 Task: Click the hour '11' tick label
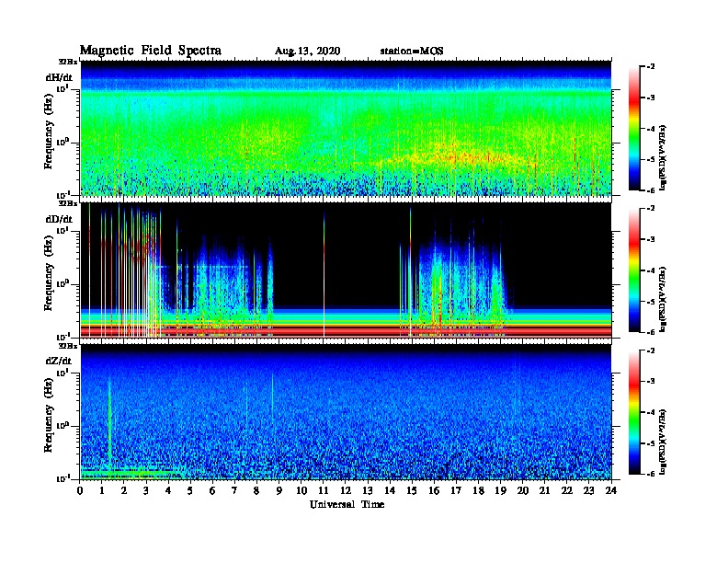coord(324,490)
